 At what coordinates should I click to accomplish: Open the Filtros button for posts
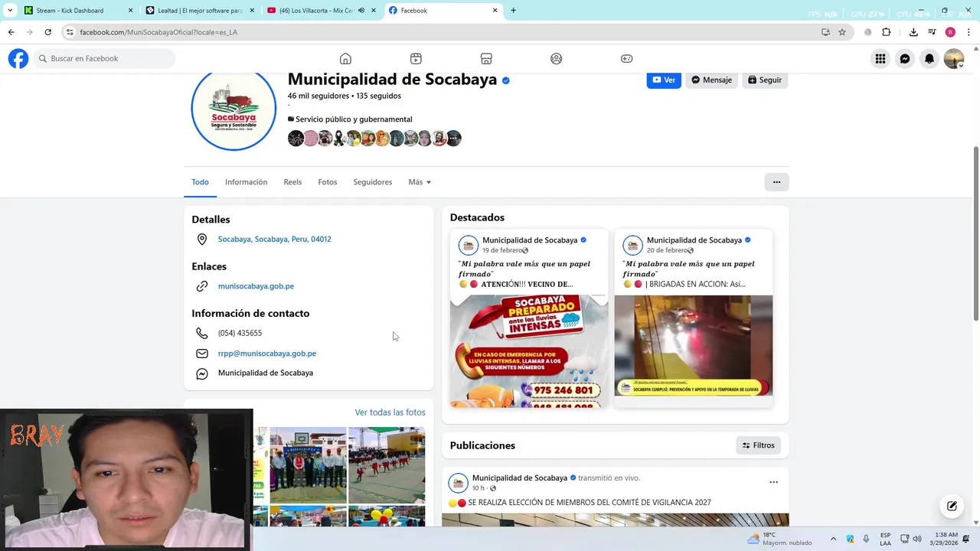[x=758, y=445]
